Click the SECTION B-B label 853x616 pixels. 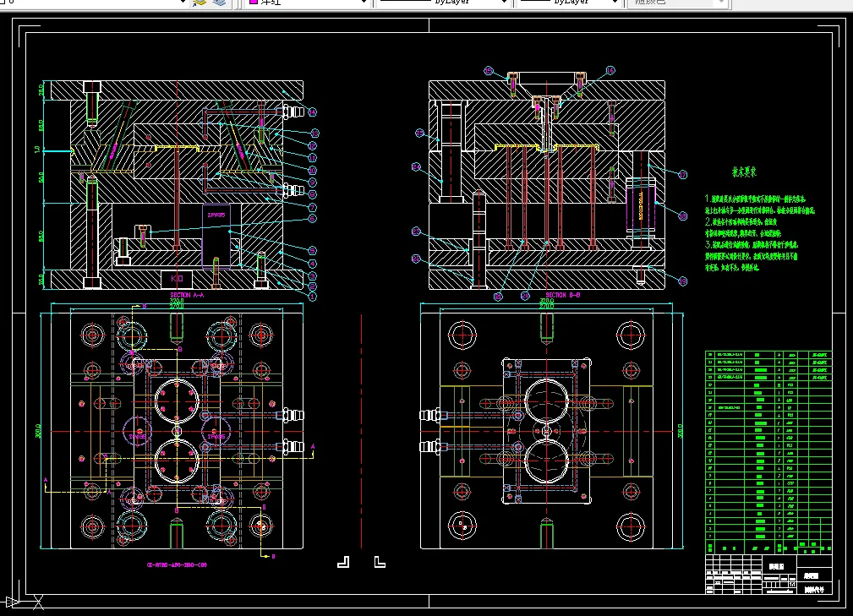pyautogui.click(x=563, y=295)
